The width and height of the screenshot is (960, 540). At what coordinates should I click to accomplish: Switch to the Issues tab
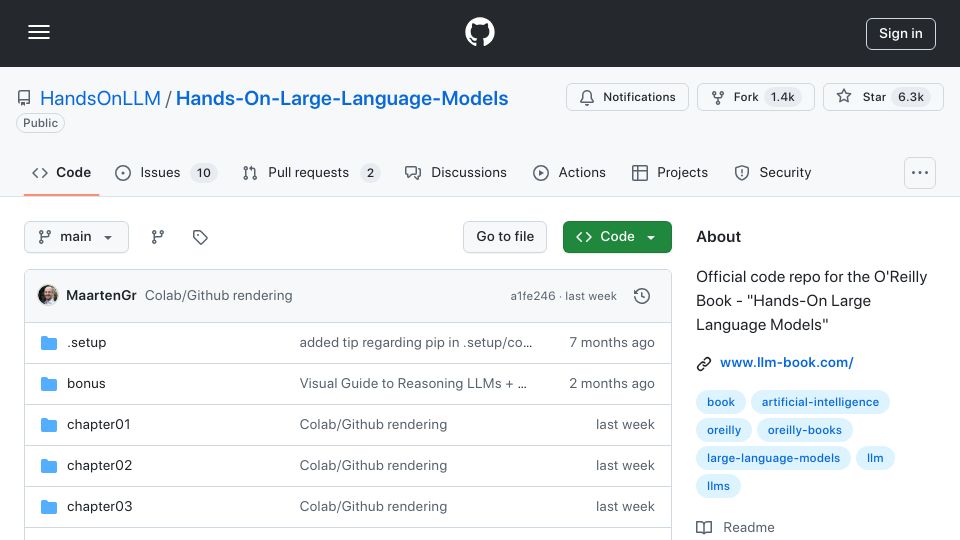(x=166, y=173)
